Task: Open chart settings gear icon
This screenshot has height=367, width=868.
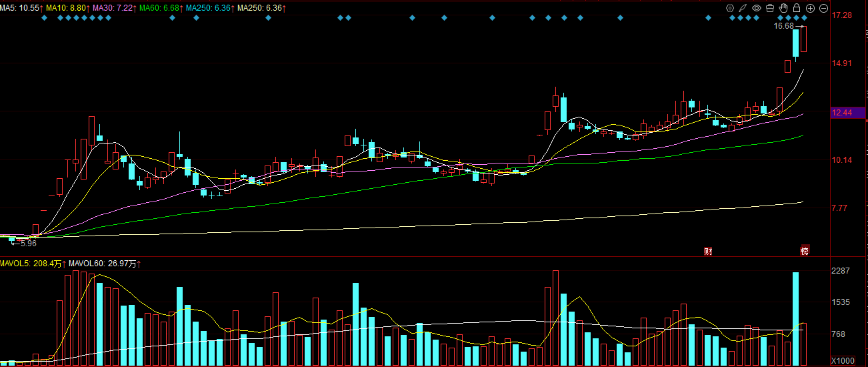Action: 730,8
